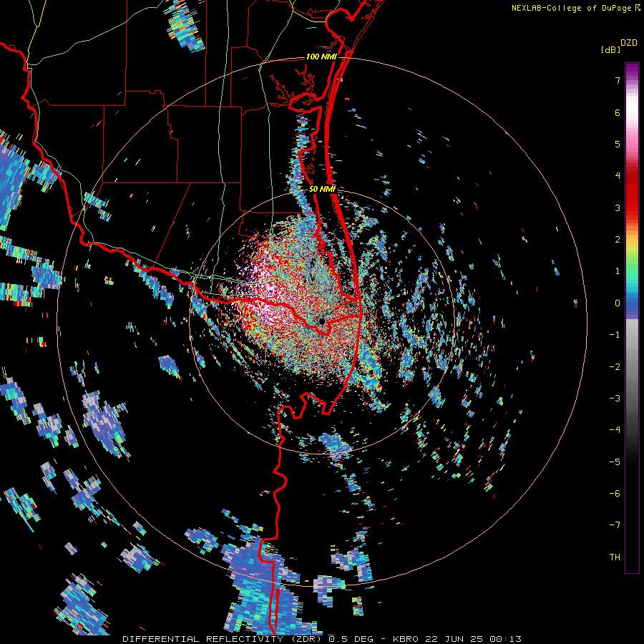Click the NEXLAB-College of DuPage credit text
The height and width of the screenshot is (644, 644).
tap(571, 8)
